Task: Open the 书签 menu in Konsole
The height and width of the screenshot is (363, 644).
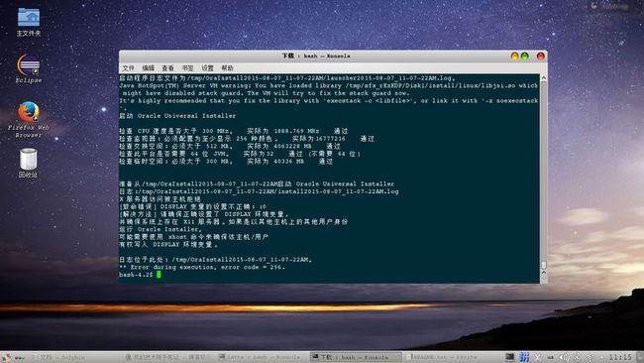Action: click(187, 67)
